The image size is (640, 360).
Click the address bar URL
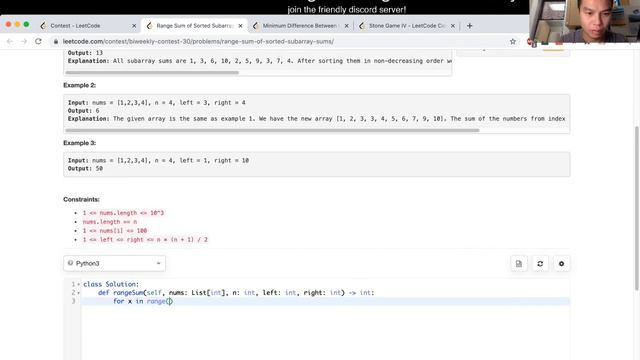pos(198,42)
